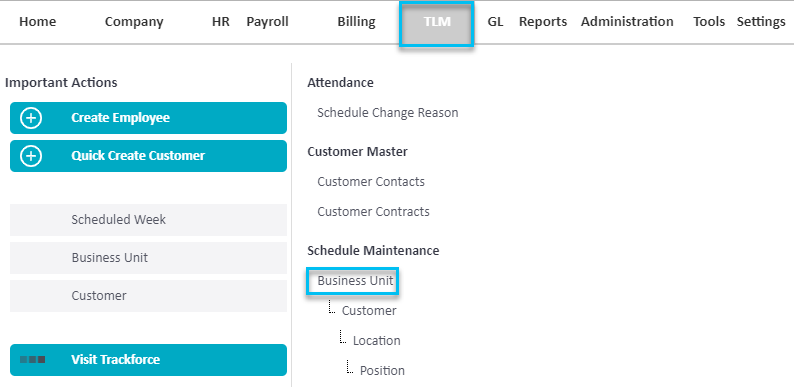Open the Schedule Change Reason link
Screen dimensions: 794x387
pyautogui.click(x=387, y=112)
